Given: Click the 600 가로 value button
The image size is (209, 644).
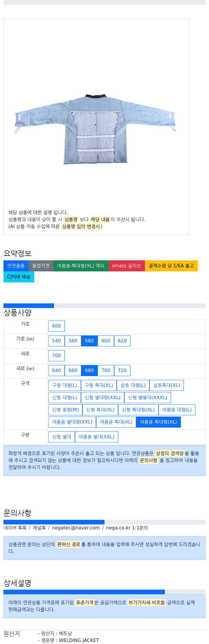Looking at the screenshot, I should tap(57, 326).
